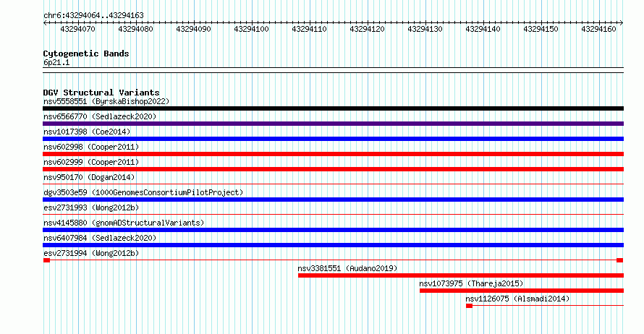Select the purple nsv6566770 variant bar
Screen dimensions: 644x334
pos(333,124)
